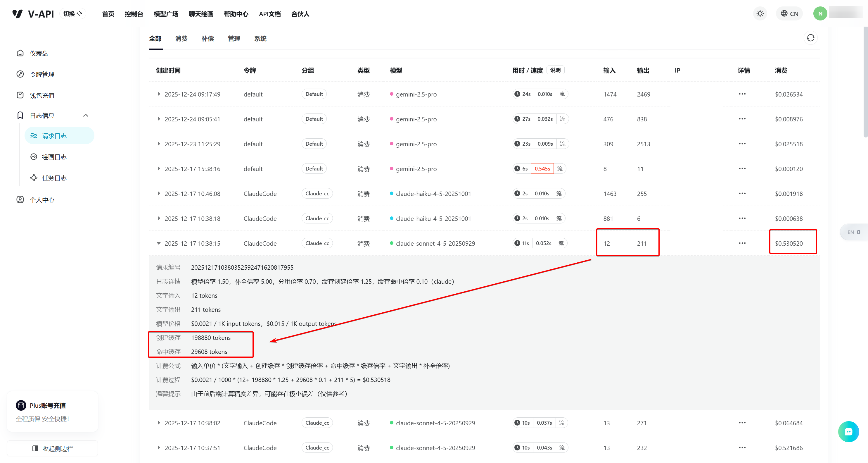Click the refresh logs icon
The image size is (868, 463).
[x=810, y=38]
